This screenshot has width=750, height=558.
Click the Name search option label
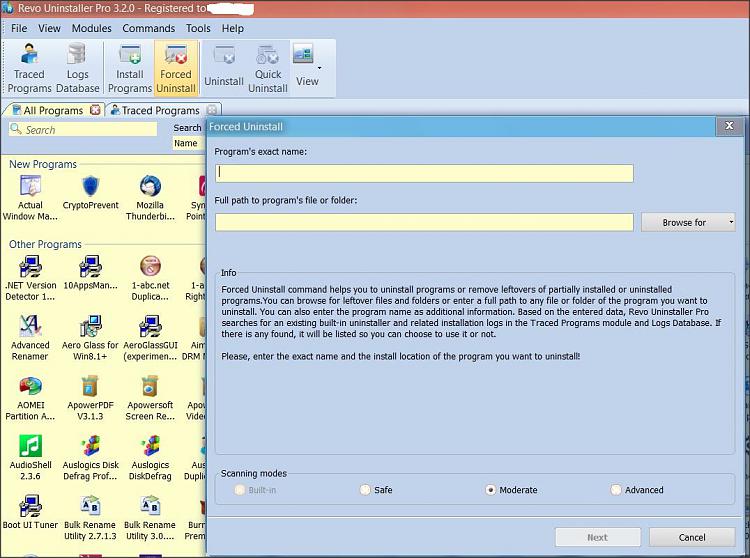(x=186, y=143)
